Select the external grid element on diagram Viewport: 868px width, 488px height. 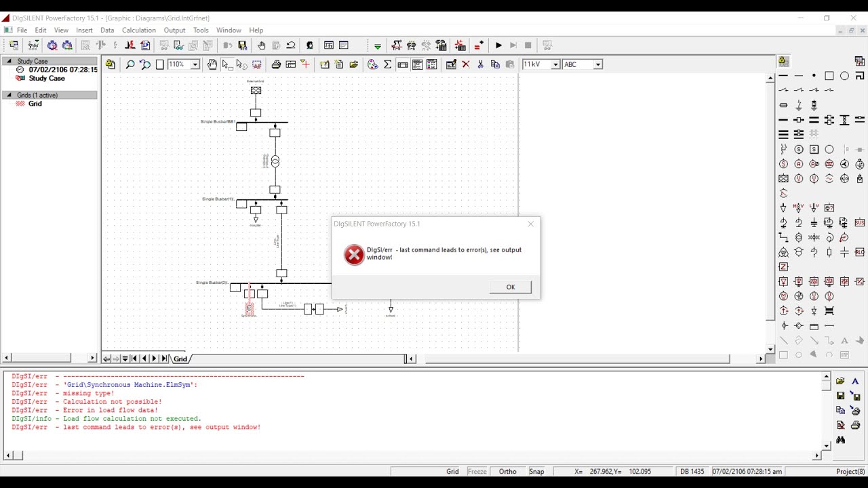click(256, 91)
